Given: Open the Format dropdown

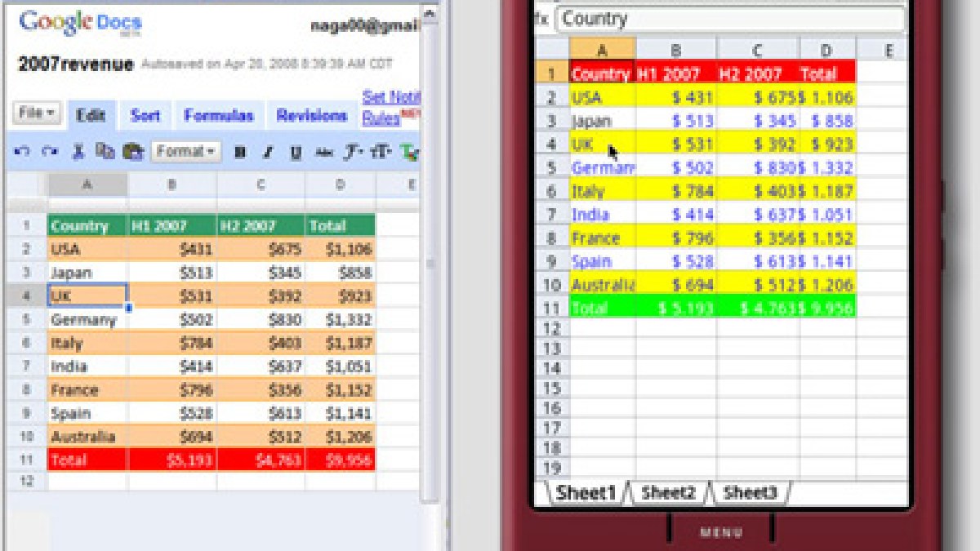Looking at the screenshot, I should [186, 152].
